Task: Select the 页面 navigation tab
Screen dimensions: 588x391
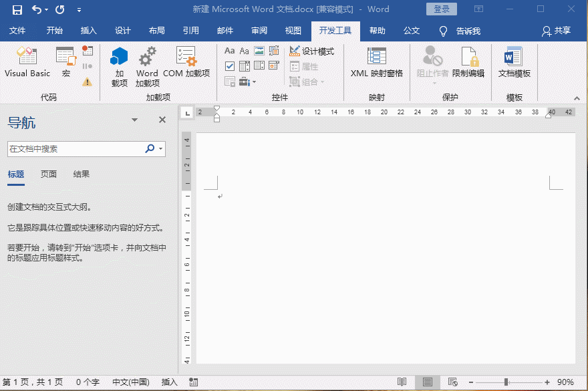Action: tap(49, 174)
